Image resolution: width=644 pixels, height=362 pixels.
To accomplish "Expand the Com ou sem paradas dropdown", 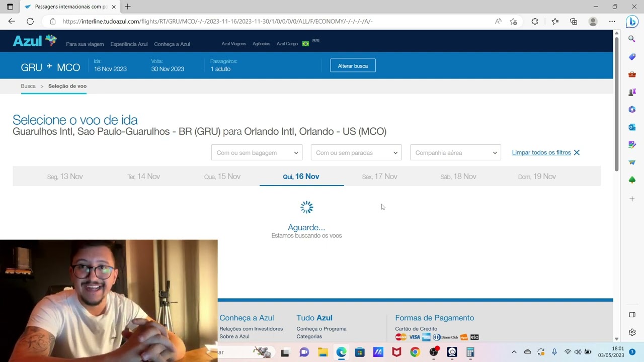I will tap(356, 152).
